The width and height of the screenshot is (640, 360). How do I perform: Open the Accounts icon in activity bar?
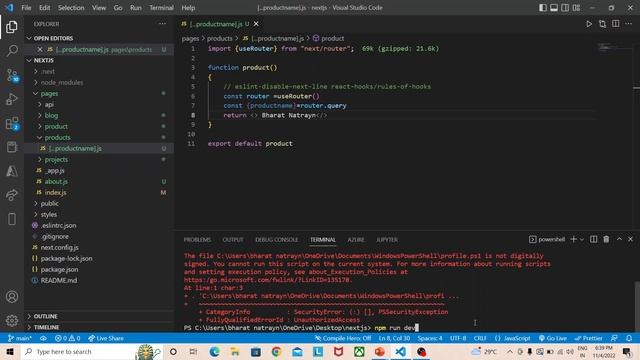tap(12, 297)
